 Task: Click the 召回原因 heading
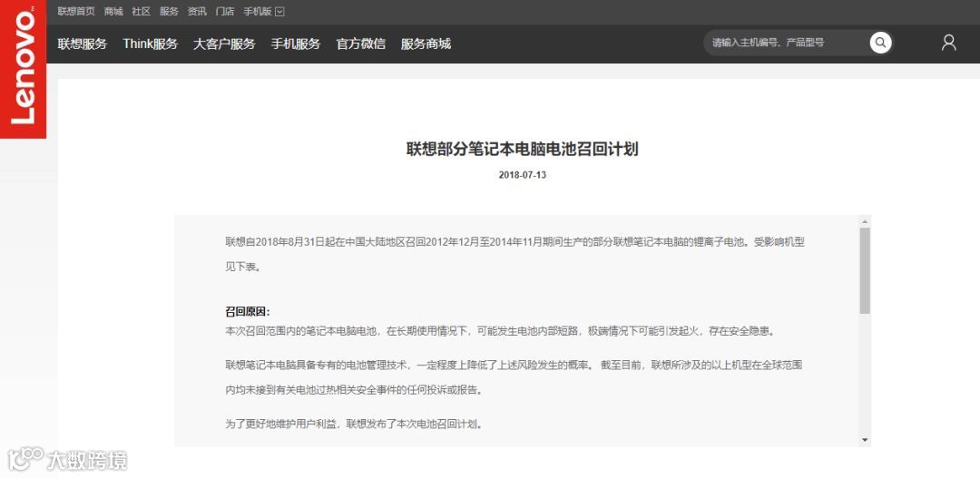248,312
